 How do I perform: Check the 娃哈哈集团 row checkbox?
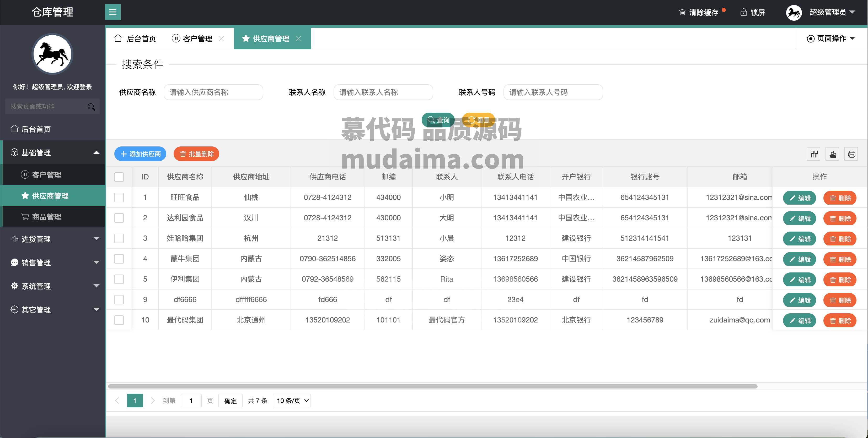coord(119,238)
